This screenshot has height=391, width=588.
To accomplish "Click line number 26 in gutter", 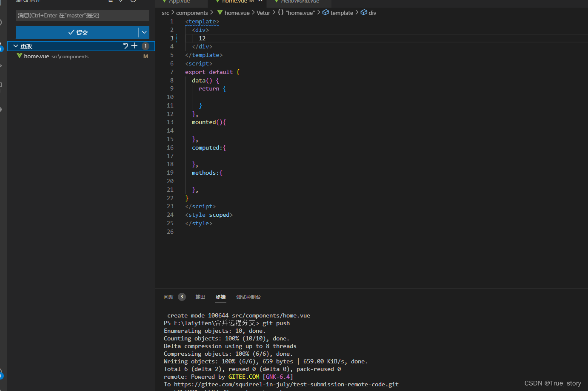I will pos(170,232).
